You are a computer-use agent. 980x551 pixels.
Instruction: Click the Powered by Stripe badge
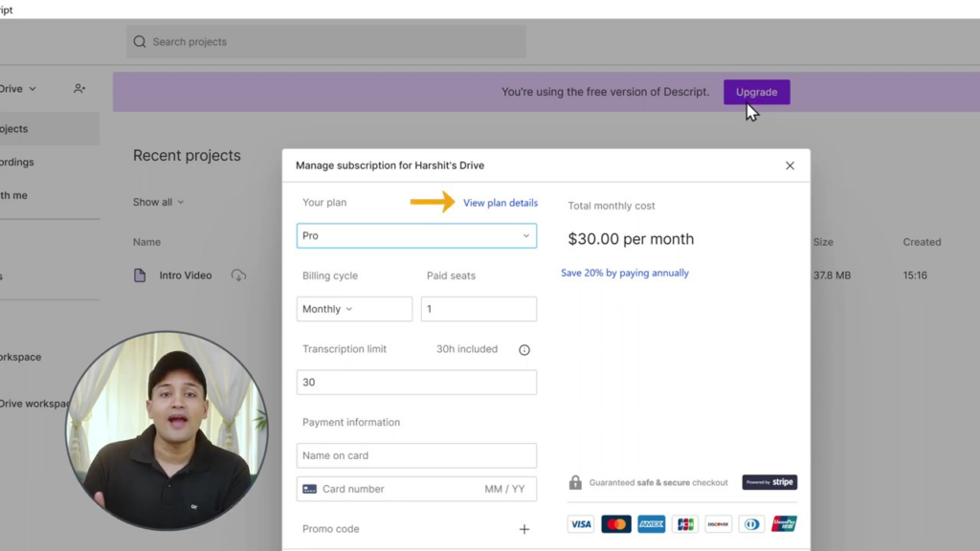tap(769, 482)
